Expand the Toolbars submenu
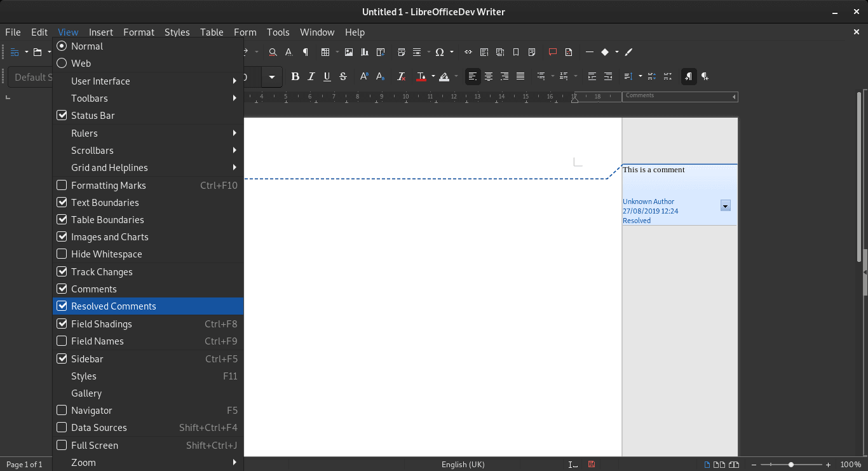This screenshot has width=868, height=471. pos(89,98)
